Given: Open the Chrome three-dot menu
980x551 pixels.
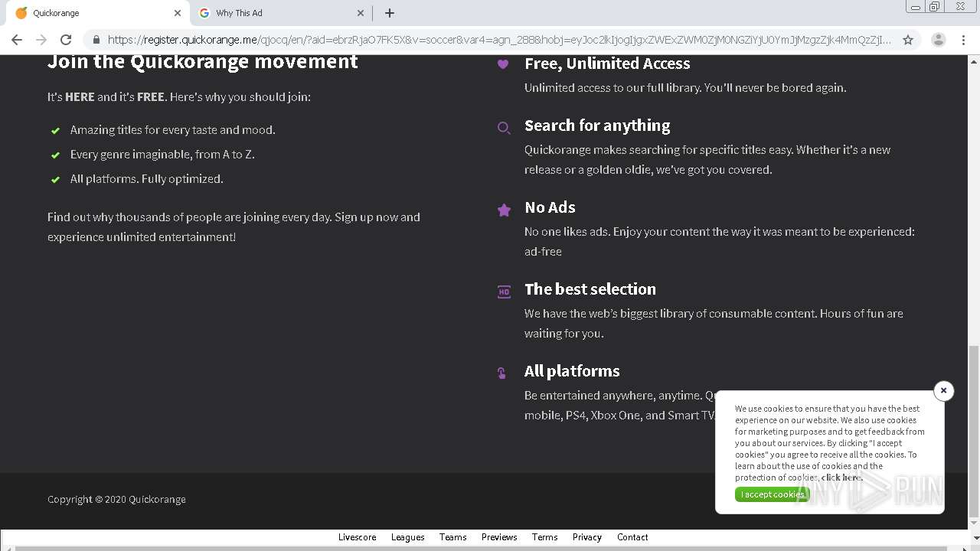Looking at the screenshot, I should tap(963, 40).
